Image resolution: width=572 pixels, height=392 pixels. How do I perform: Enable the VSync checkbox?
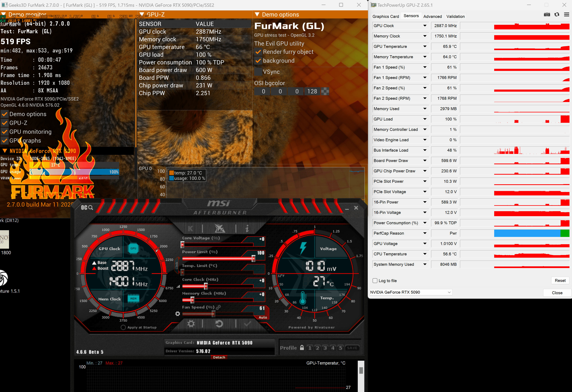tap(258, 72)
